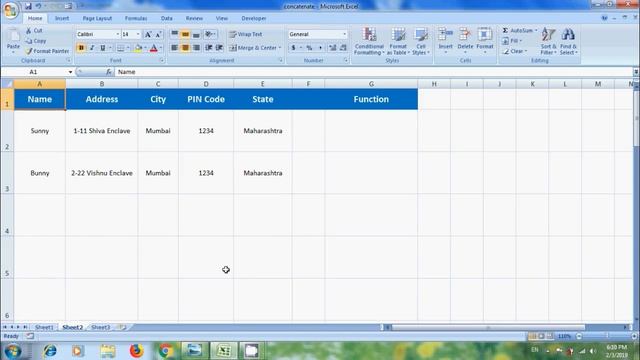Open the font name Calibri dropdown
Viewport: 640px width, 360px height.
pos(118,34)
